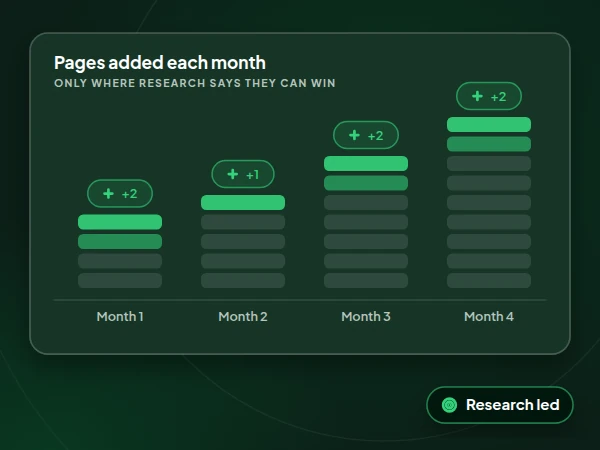The height and width of the screenshot is (450, 600).
Task: Click the plus icon in Month 2 pill
Action: point(233,174)
